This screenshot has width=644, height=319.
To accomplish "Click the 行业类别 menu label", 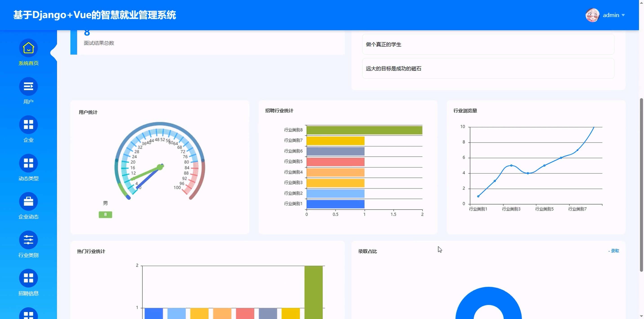I will pos(28,255).
